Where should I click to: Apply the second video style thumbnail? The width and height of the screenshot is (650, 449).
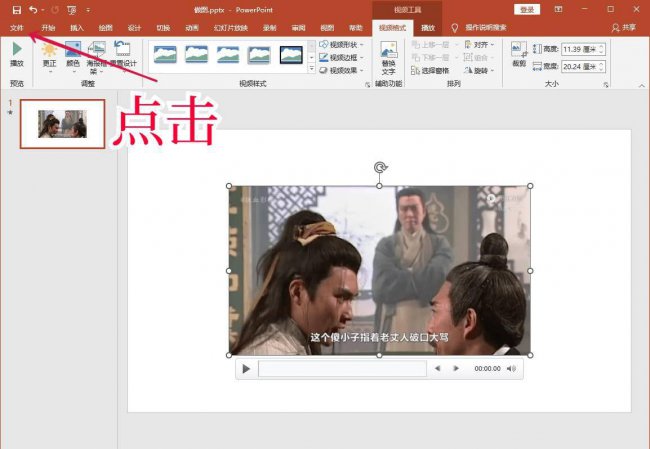click(x=196, y=55)
